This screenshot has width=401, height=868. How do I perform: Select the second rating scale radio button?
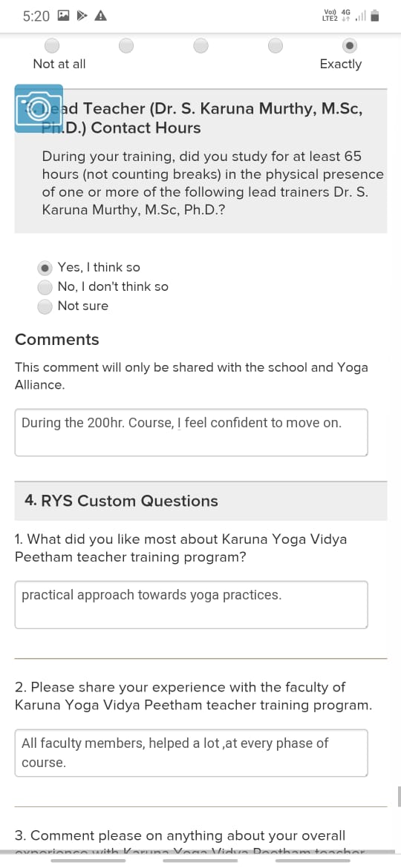coord(126,45)
